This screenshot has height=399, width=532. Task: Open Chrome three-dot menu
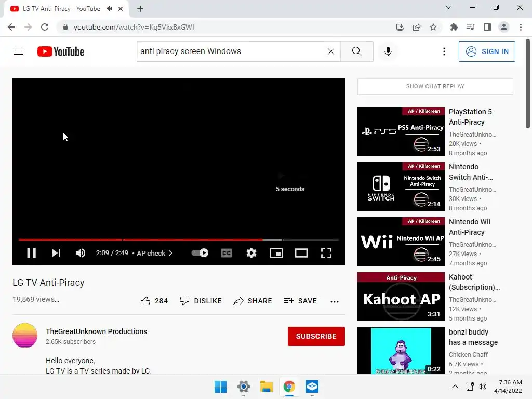coord(521,27)
